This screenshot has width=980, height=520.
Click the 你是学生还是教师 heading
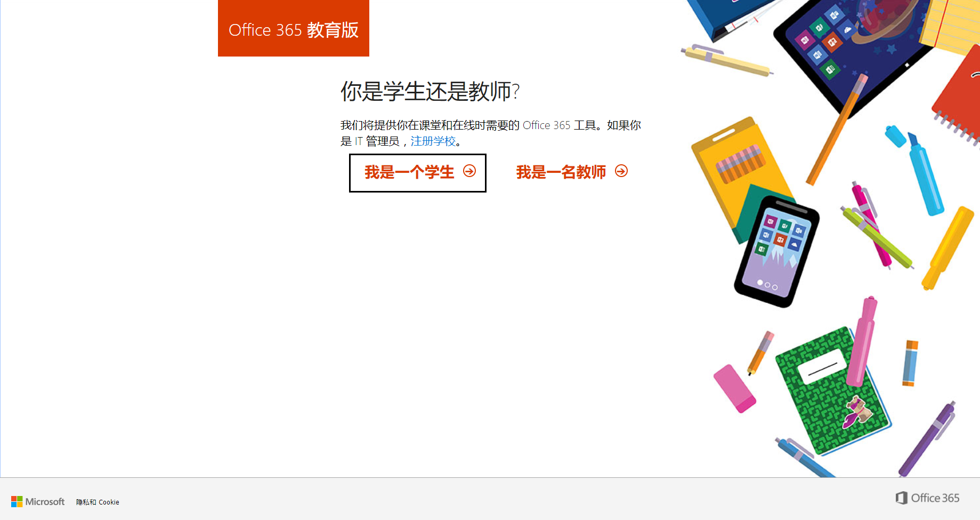pos(430,91)
